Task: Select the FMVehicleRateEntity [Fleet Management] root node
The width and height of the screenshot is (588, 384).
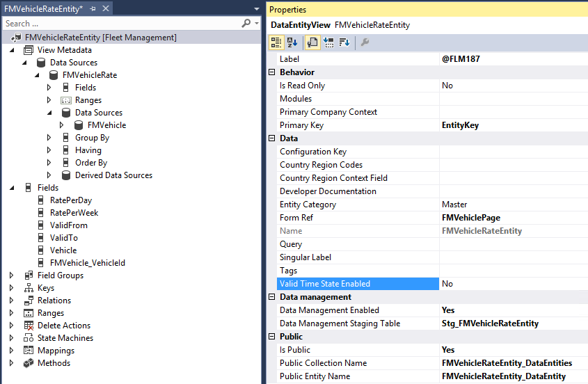Action: click(101, 38)
